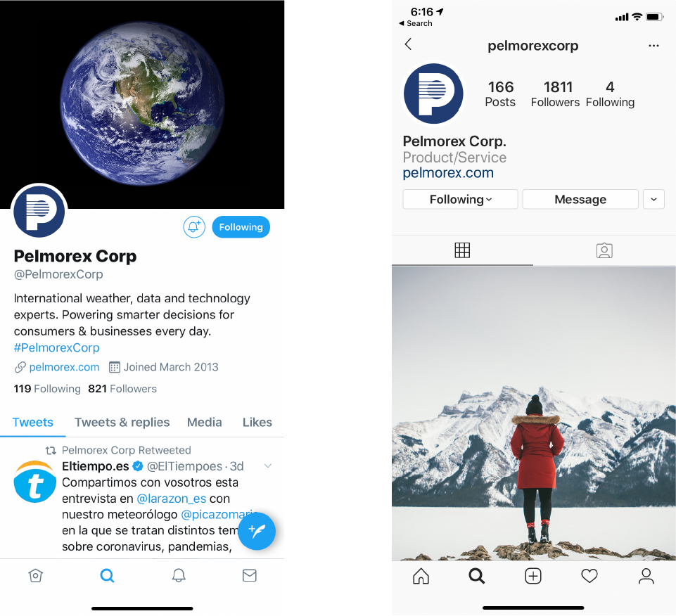
Task: Open Twitter direct messages envelope icon
Action: (x=250, y=575)
